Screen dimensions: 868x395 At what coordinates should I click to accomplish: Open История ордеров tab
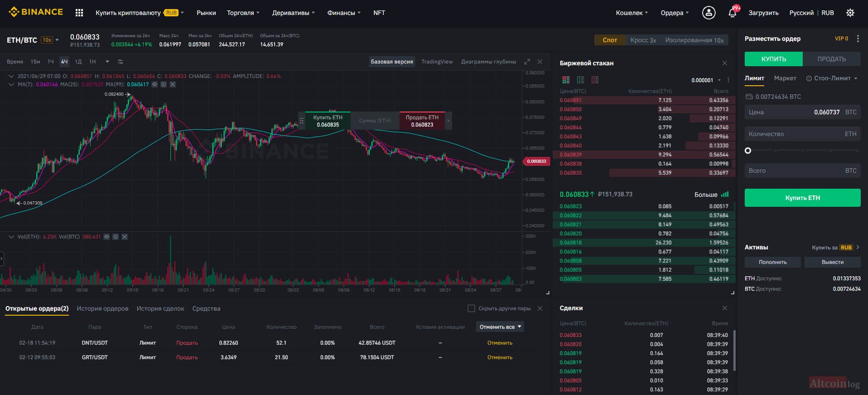pyautogui.click(x=102, y=308)
